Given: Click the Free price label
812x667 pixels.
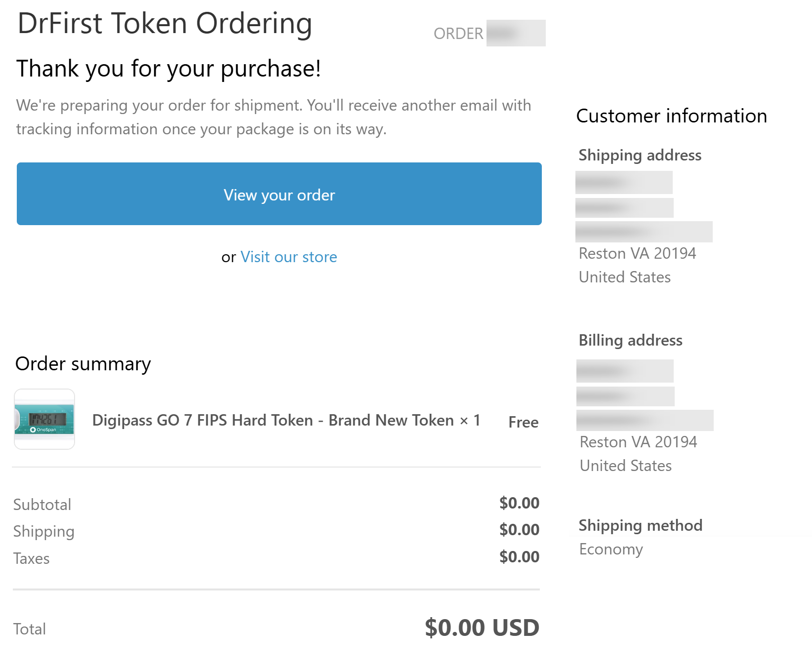Looking at the screenshot, I should coord(523,422).
